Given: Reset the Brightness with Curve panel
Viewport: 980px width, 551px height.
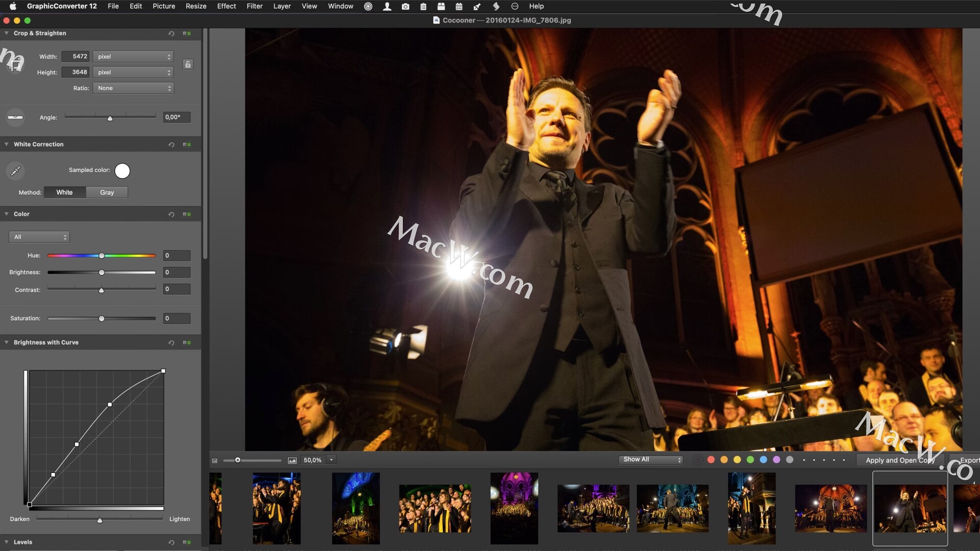Looking at the screenshot, I should pos(171,343).
